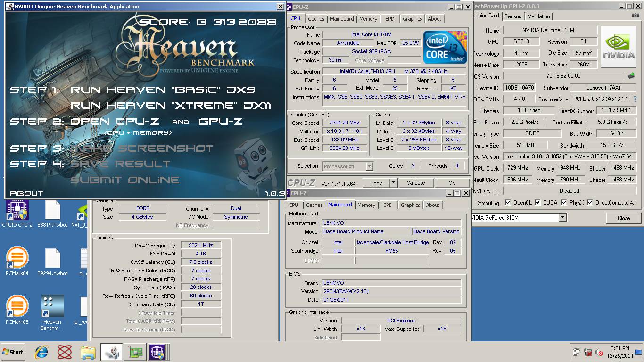Switch to Memory tab in lower CPU-Z window
The image size is (644, 362).
tap(366, 205)
